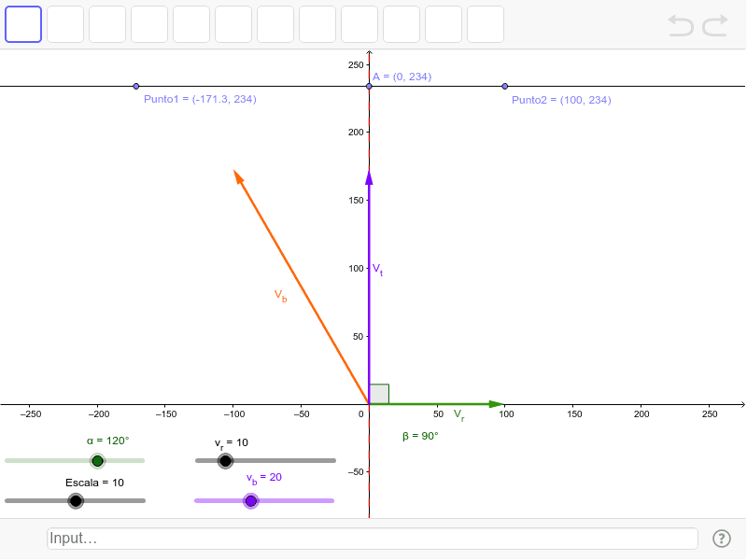Select point Punto2 on the horizontal line

(505, 86)
